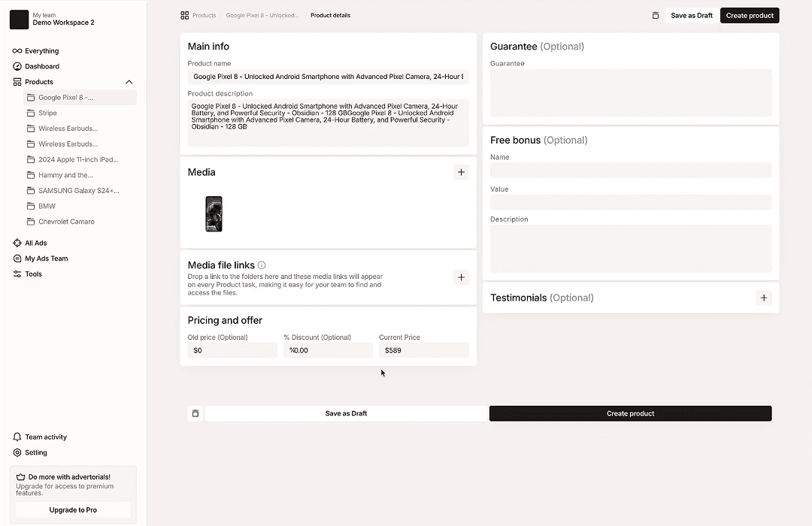Open the My Ads Team panel
Viewport: 812px width, 526px height.
pyautogui.click(x=41, y=258)
